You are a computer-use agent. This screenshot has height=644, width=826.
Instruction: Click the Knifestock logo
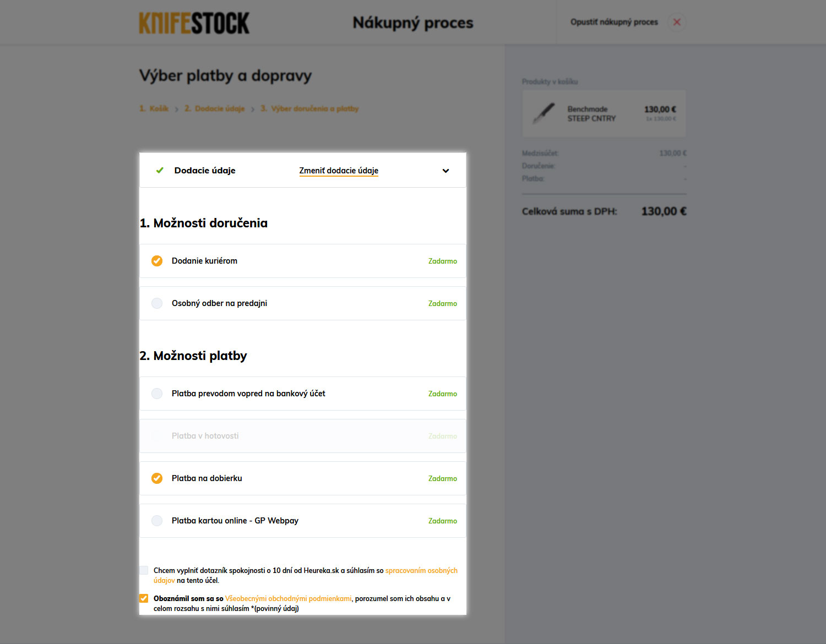coord(194,23)
